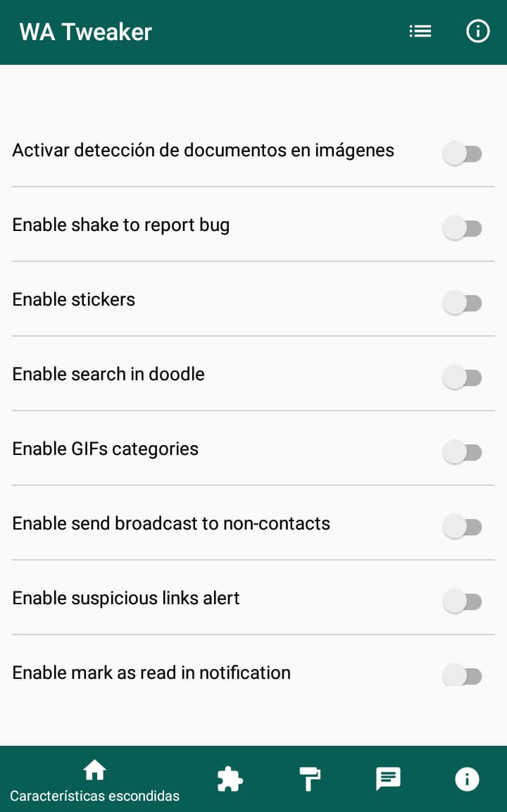Tap the Enable suspicious links alert text

point(126,598)
